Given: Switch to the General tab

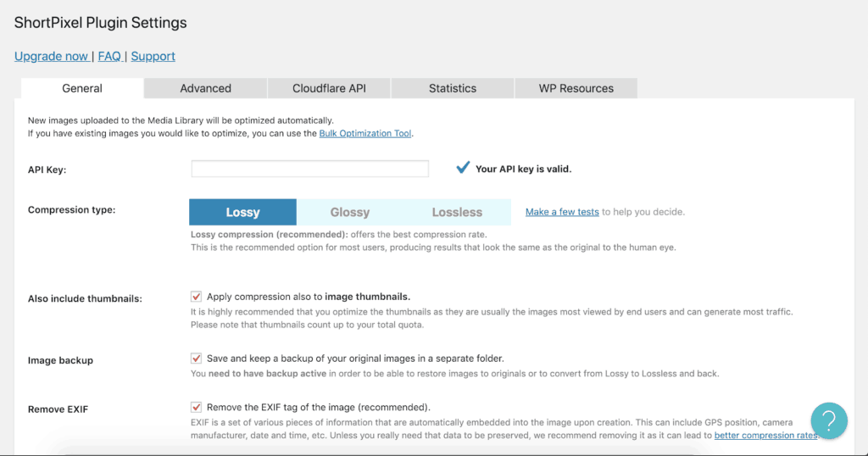Looking at the screenshot, I should point(82,88).
